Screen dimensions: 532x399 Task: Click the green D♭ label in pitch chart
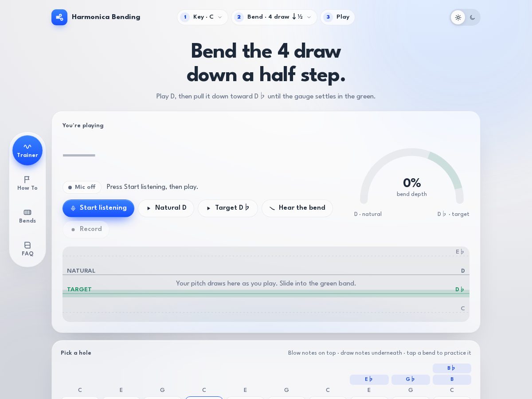(460, 289)
